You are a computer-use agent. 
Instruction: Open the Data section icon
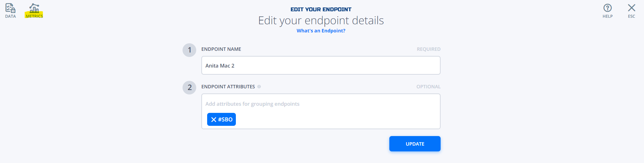click(10, 8)
